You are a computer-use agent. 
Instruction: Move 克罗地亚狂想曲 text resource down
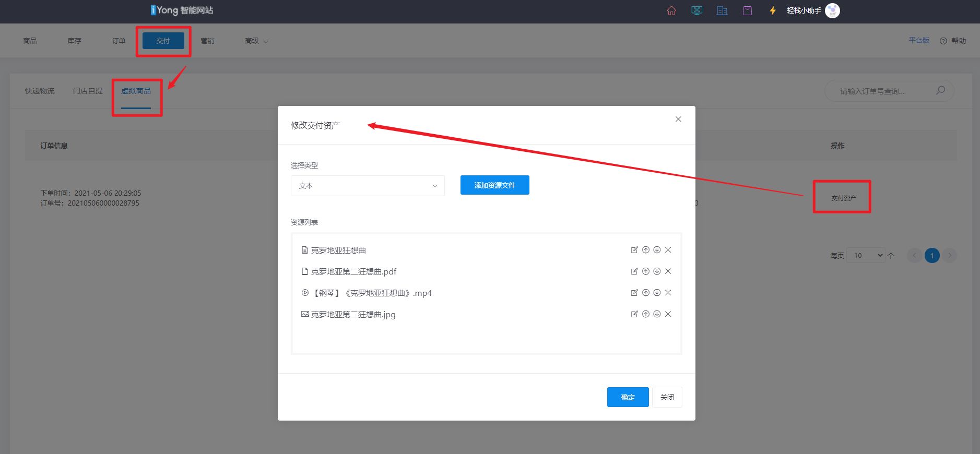click(657, 250)
